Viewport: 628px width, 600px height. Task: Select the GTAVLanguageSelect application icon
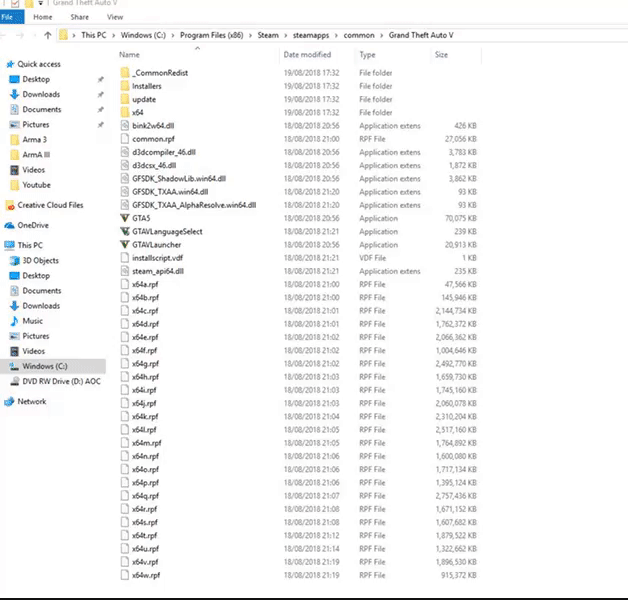pos(125,232)
